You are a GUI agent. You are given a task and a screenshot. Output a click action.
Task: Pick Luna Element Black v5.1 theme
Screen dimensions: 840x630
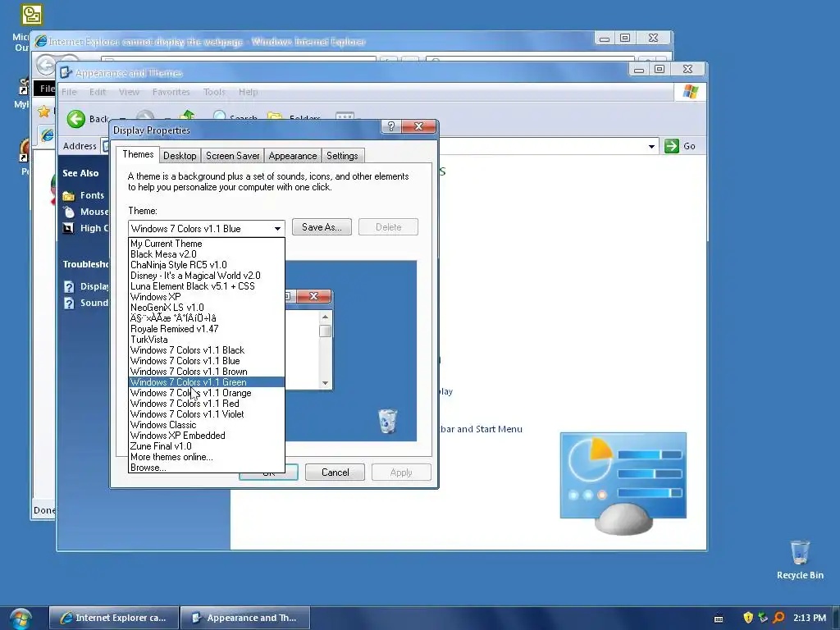(x=206, y=286)
